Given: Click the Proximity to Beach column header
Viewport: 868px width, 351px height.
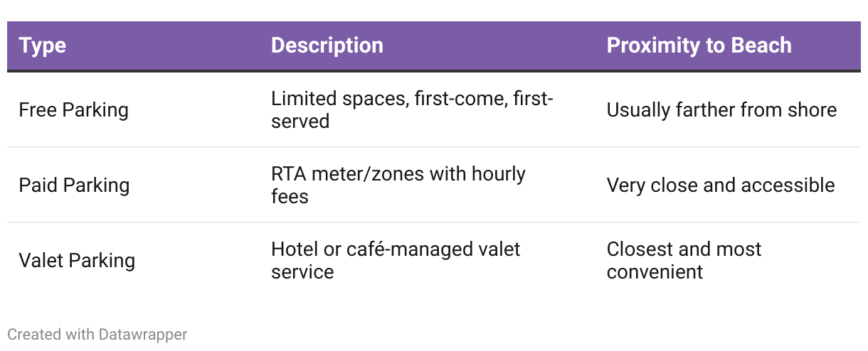Looking at the screenshot, I should tap(699, 45).
